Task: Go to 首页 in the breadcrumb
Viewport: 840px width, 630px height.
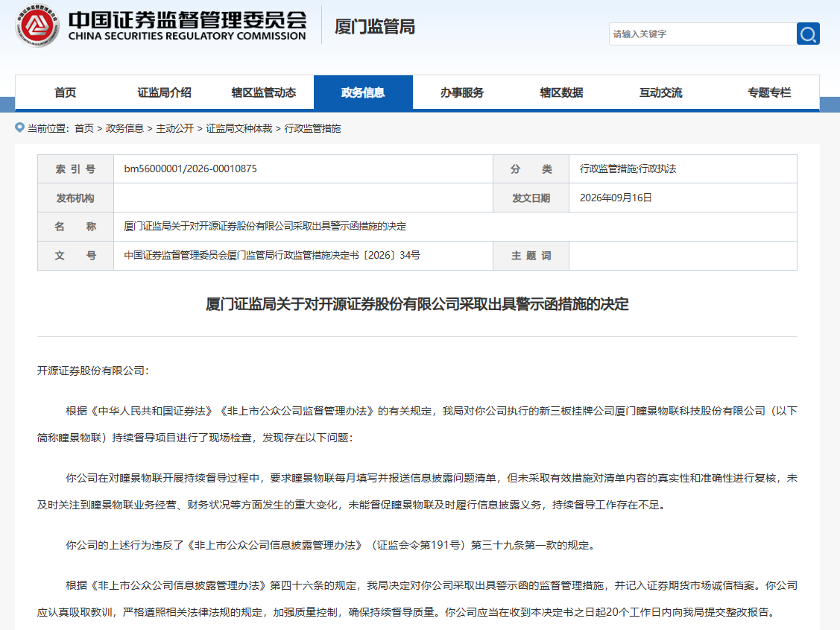Action: (x=84, y=128)
